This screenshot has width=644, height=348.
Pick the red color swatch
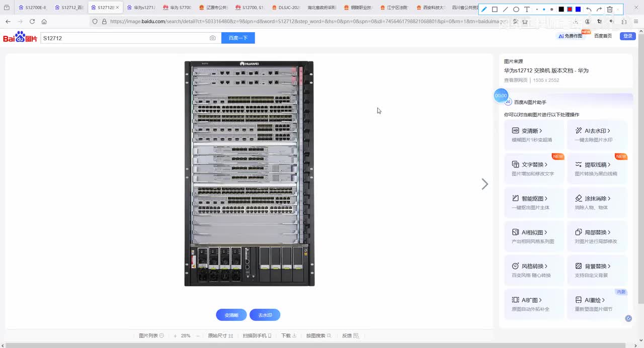(x=570, y=10)
